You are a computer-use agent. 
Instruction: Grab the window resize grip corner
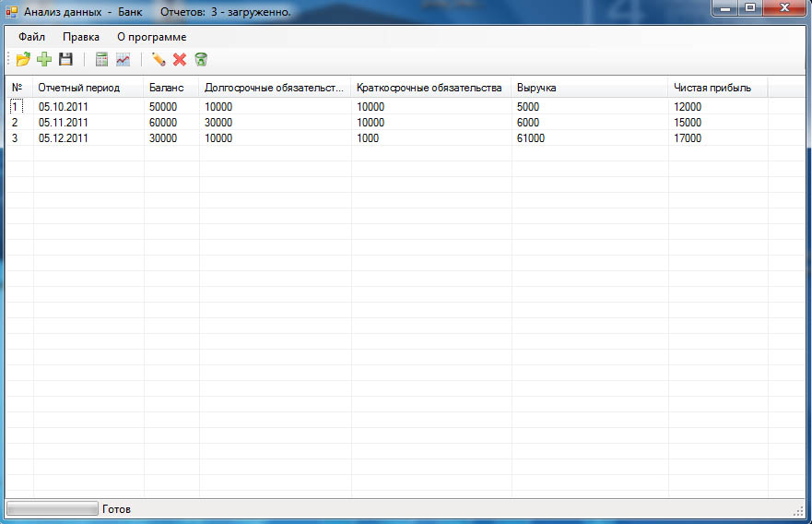click(798, 510)
